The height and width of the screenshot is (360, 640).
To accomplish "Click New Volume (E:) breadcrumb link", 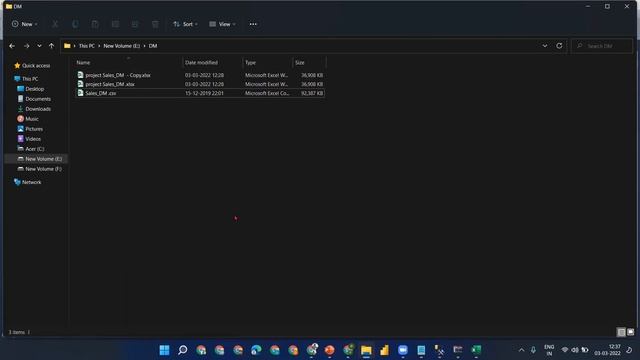I will (x=121, y=46).
